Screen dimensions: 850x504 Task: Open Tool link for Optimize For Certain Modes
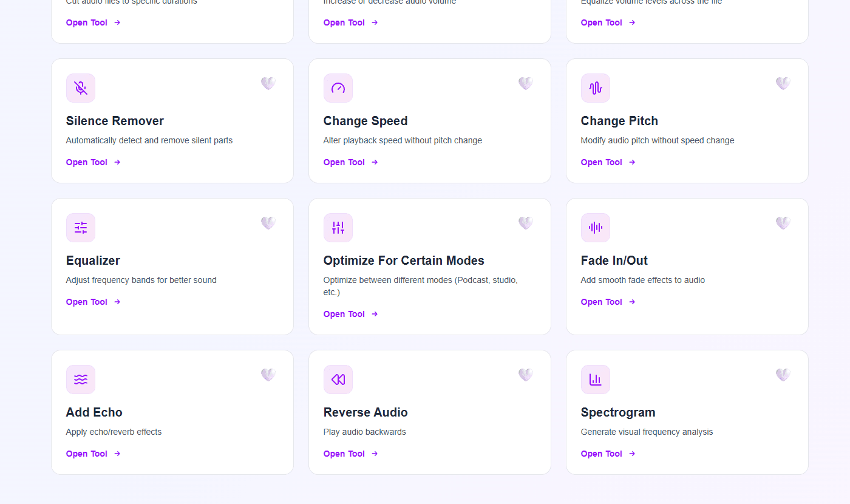[351, 314]
